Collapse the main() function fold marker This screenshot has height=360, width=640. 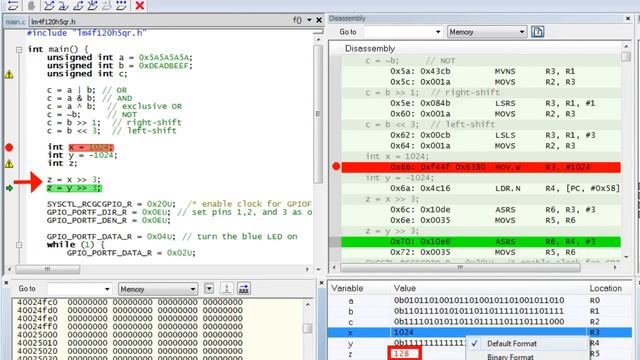click(19, 49)
